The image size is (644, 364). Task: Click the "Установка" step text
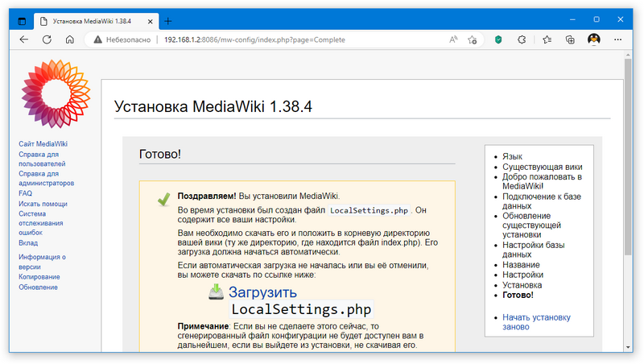pyautogui.click(x=522, y=285)
